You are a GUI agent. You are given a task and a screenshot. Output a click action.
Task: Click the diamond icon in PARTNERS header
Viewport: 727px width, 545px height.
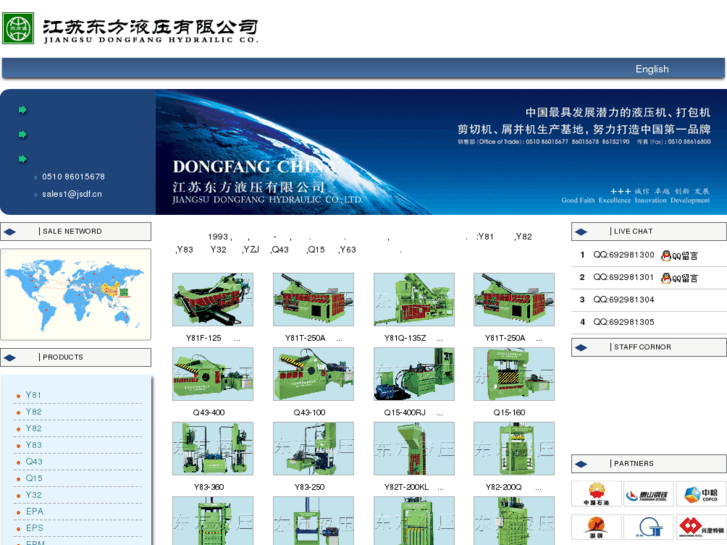(581, 464)
